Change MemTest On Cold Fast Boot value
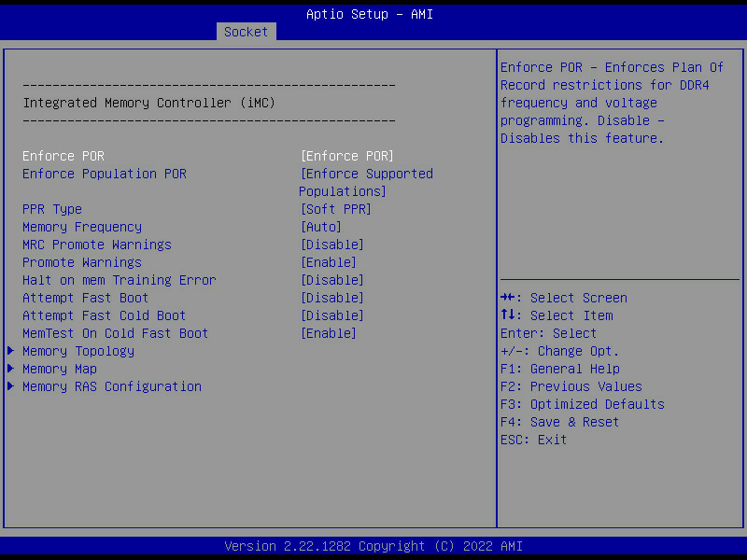The height and width of the screenshot is (560, 747). 329,333
